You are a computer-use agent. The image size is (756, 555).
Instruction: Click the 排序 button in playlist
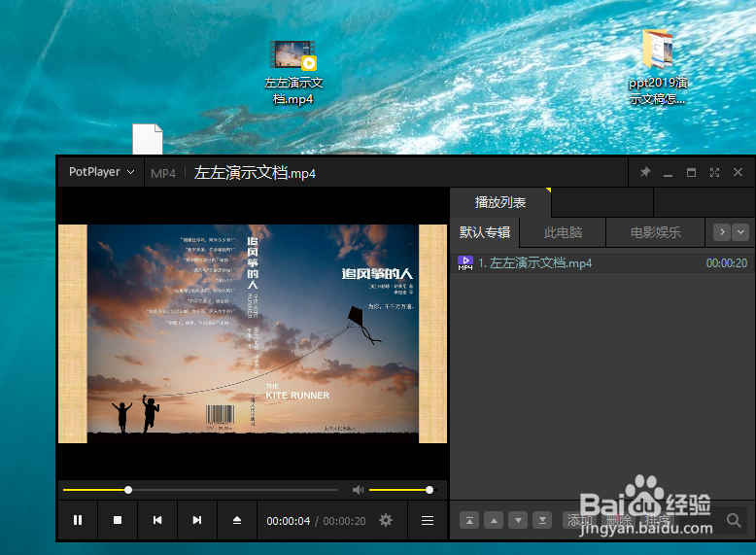[657, 520]
